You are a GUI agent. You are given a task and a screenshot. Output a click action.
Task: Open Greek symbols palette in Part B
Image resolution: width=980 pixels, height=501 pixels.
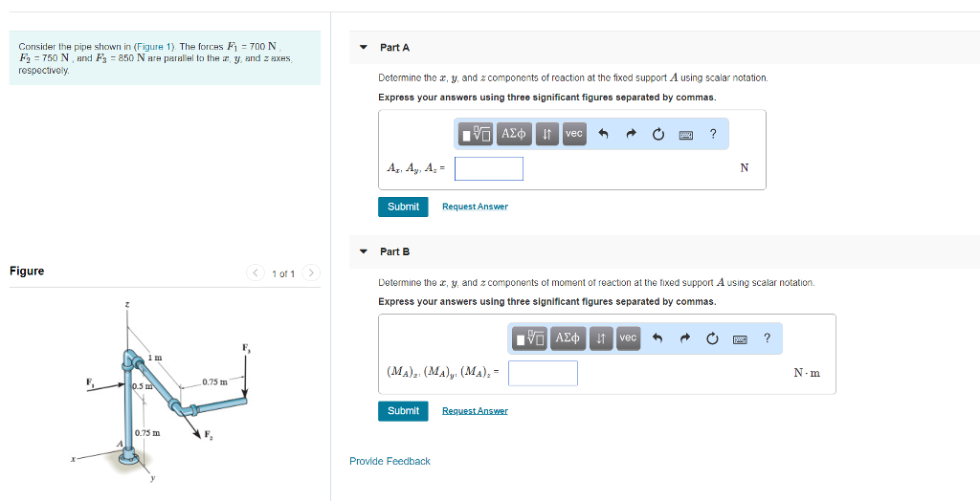coord(568,338)
